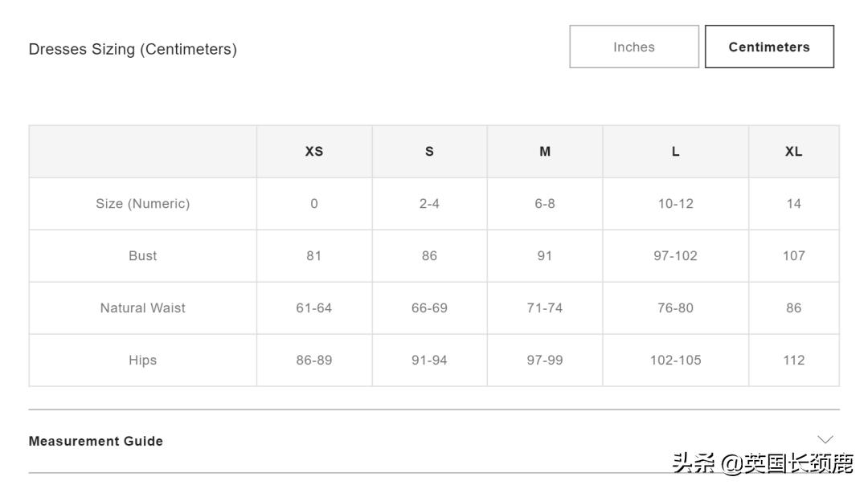Click the M natural waist value 71-74
This screenshot has height=489, width=868.
pyautogui.click(x=545, y=308)
